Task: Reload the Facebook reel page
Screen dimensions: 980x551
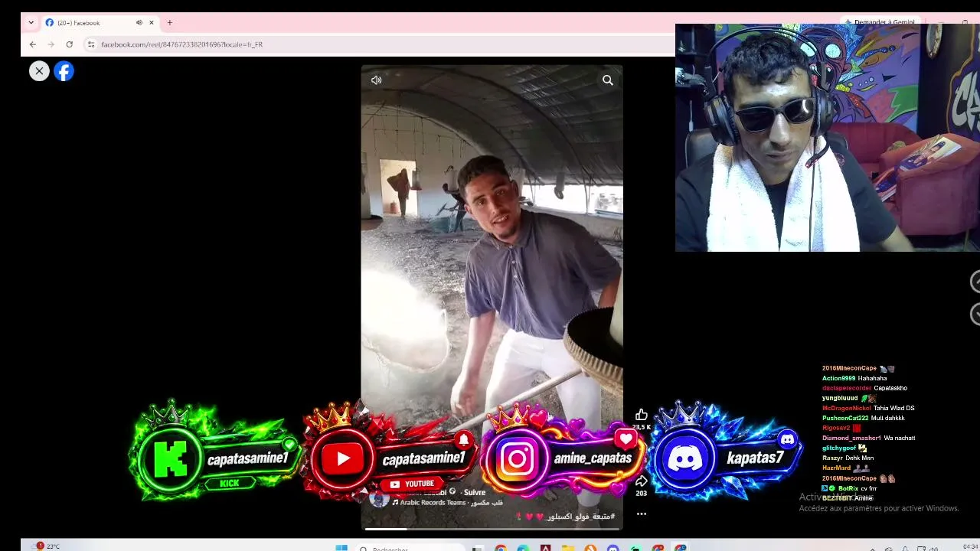Action: pos(69,44)
